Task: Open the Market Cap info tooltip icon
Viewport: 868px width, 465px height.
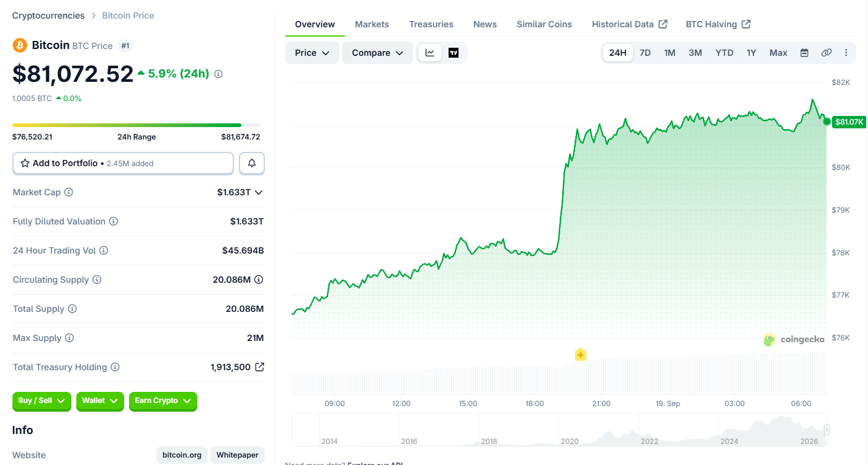Action: tap(69, 192)
